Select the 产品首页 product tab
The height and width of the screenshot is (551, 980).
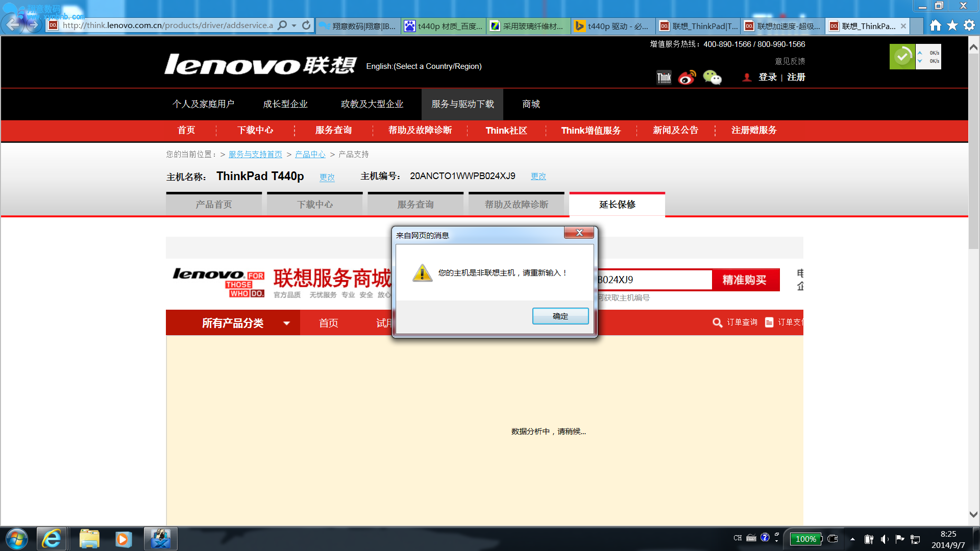[x=214, y=204]
